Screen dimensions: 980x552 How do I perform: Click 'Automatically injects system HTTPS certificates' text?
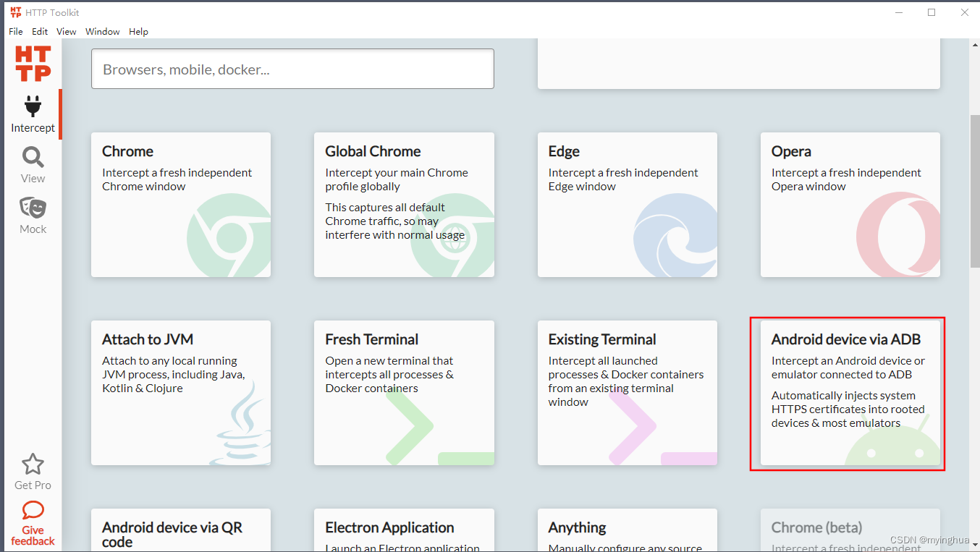pos(848,409)
